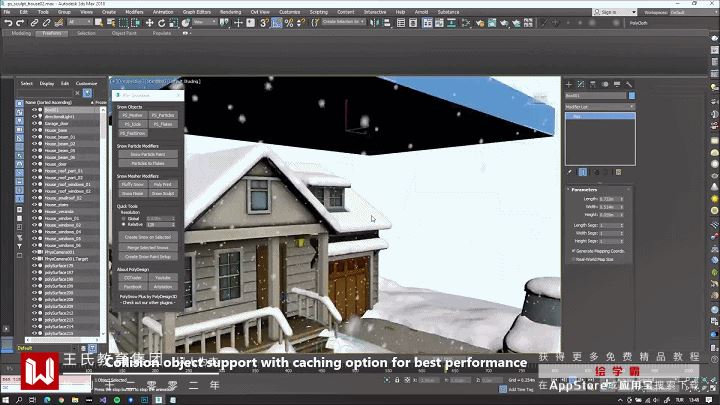720x405 pixels.
Task: Select the Select and Link tool
Action: pos(34,22)
